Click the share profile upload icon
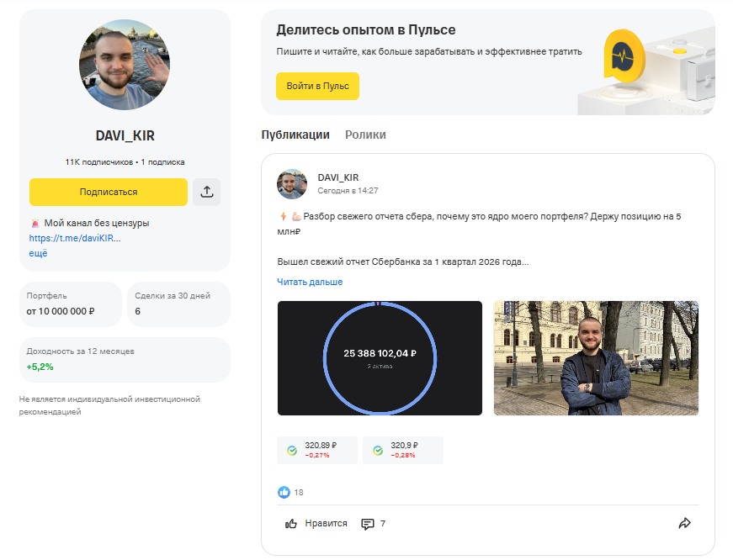Viewport: 733px width, 560px height. 207,192
